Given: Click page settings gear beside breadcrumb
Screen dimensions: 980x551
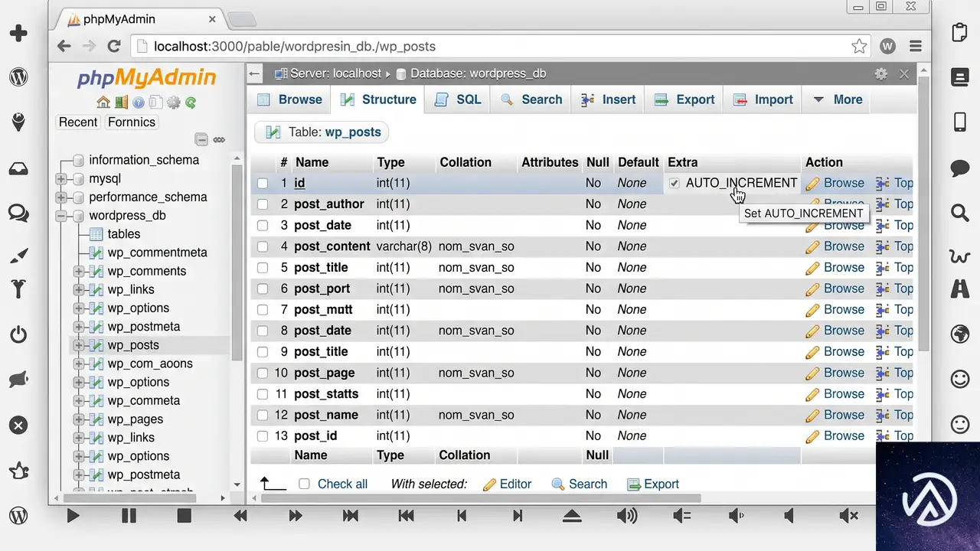Looking at the screenshot, I should coord(881,74).
